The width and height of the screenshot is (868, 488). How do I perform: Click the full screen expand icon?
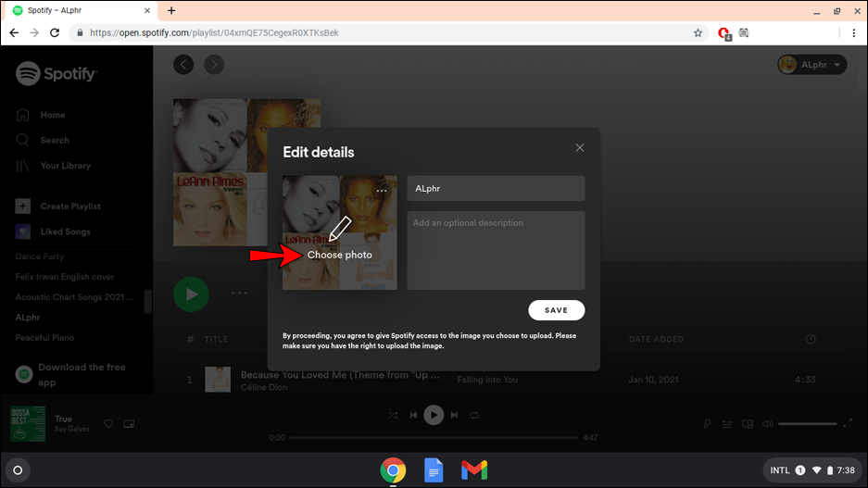coord(847,424)
